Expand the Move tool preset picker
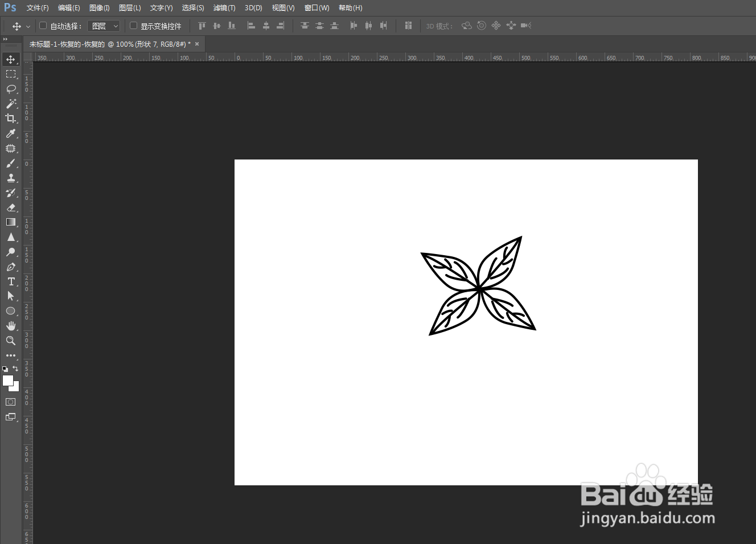This screenshot has width=756, height=544. click(x=28, y=26)
